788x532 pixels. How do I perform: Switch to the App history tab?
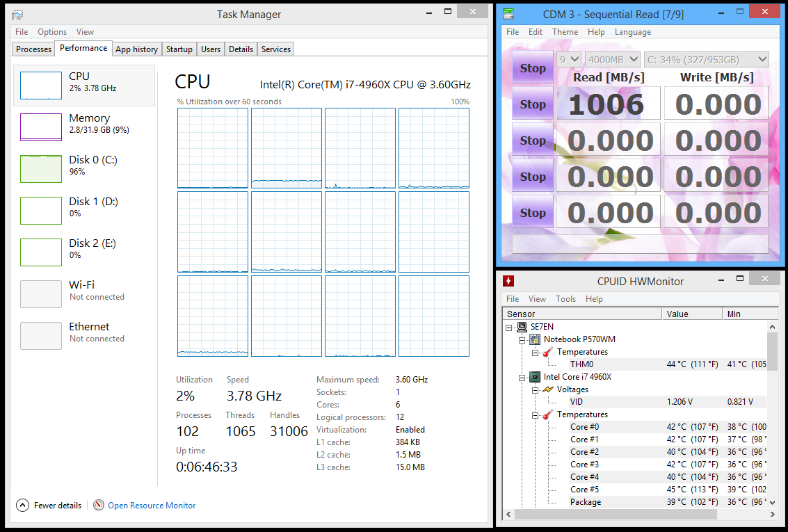(137, 49)
